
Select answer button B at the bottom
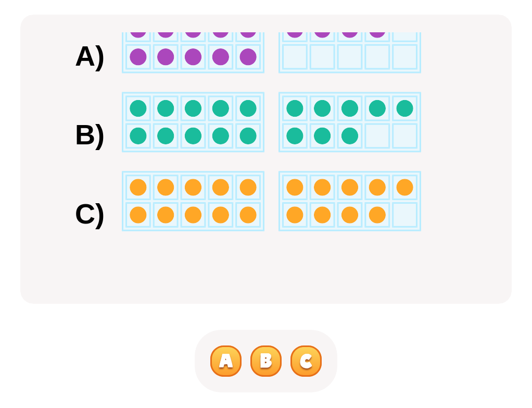(x=265, y=361)
